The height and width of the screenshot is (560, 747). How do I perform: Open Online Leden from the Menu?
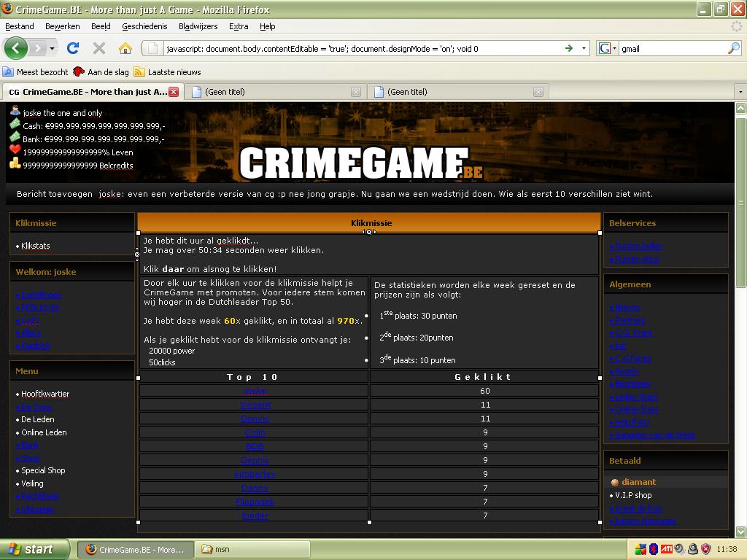pos(44,432)
